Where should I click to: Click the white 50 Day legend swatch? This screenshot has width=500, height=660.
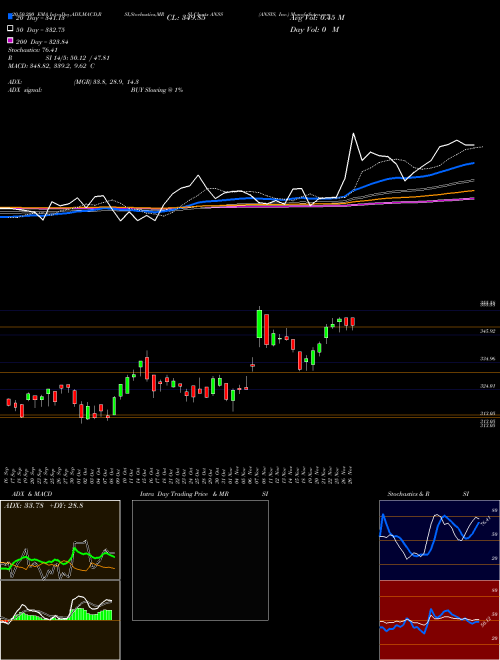[x=10, y=29]
